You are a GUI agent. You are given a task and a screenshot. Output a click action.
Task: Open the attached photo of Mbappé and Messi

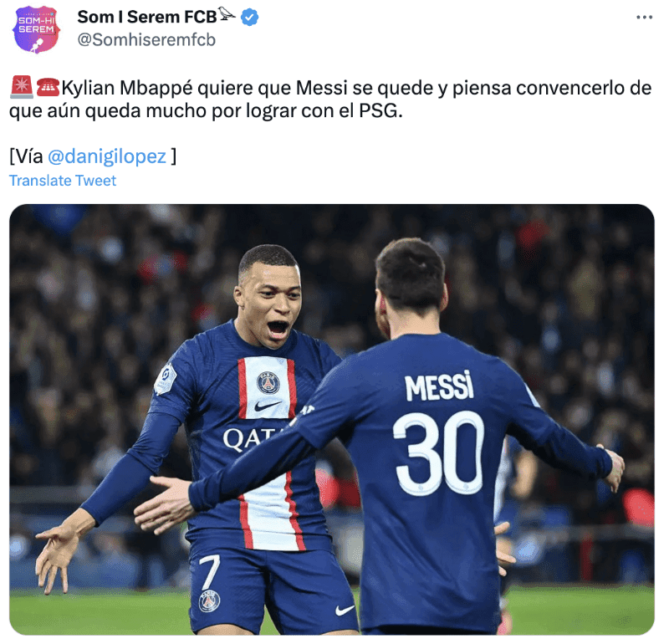pyautogui.click(x=331, y=420)
